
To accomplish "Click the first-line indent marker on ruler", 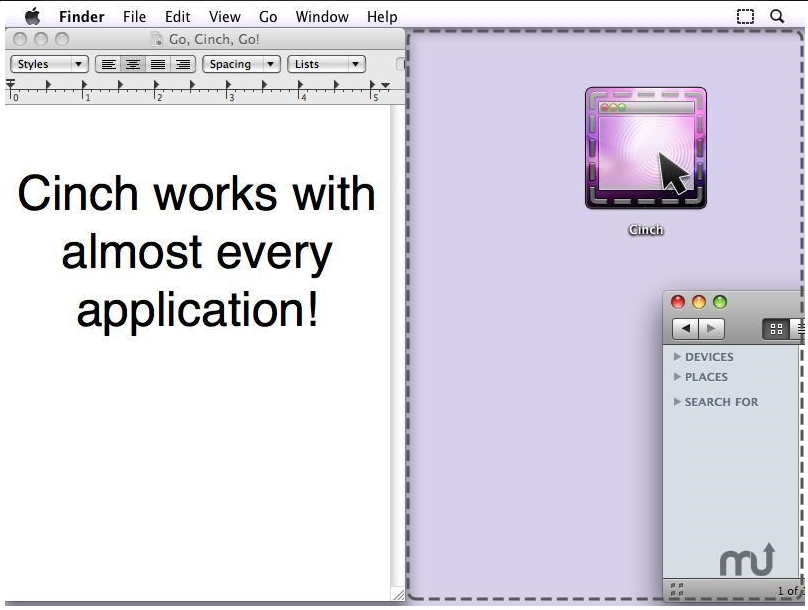I will pyautogui.click(x=10, y=82).
